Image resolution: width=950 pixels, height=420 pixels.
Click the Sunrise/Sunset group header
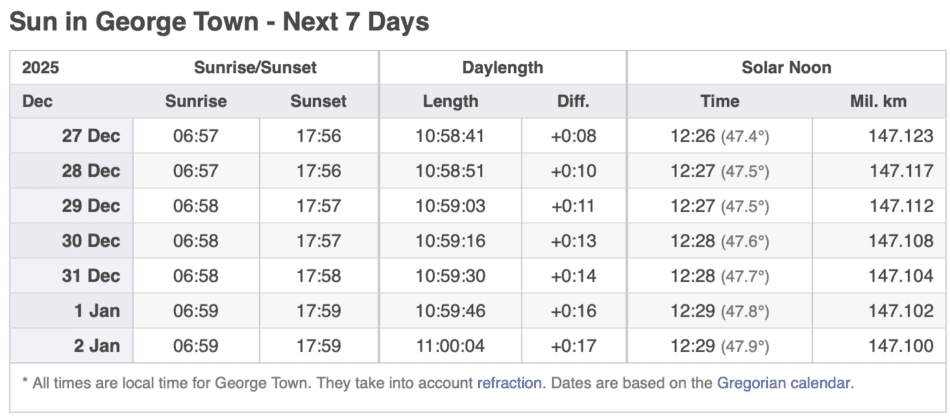tap(255, 68)
